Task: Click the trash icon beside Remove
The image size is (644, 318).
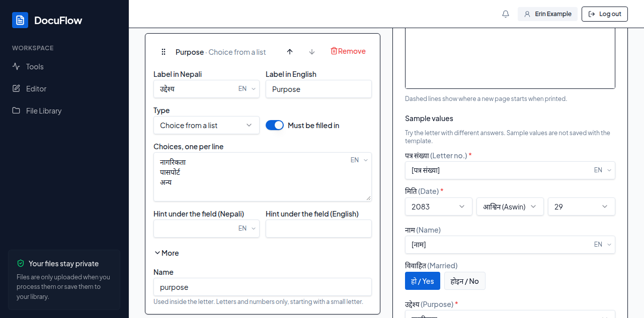Action: pos(334,51)
